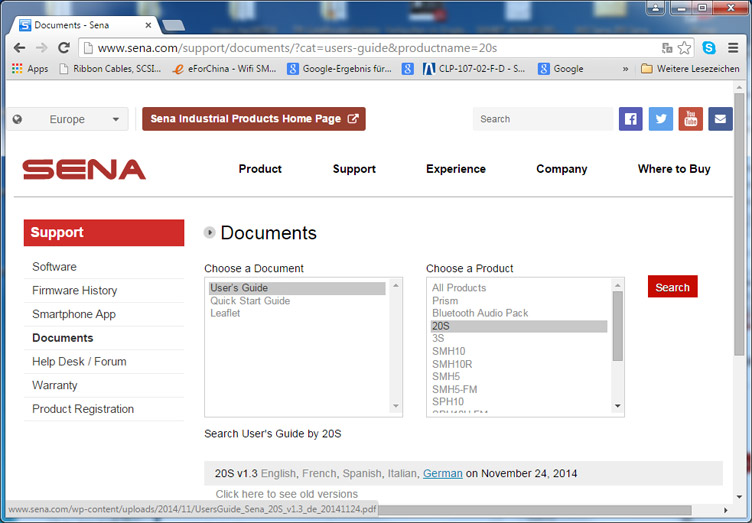This screenshot has width=752, height=523.
Task: Go back with the browser back arrow
Action: click(x=19, y=48)
